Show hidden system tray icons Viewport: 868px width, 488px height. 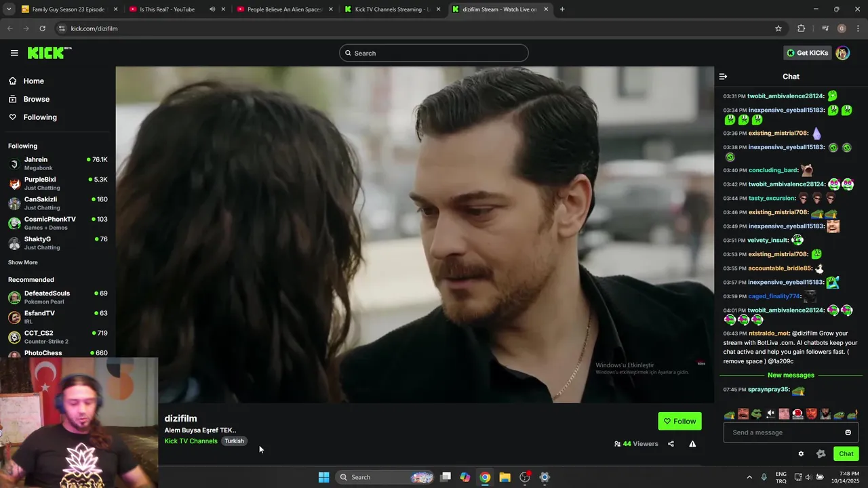(x=749, y=477)
